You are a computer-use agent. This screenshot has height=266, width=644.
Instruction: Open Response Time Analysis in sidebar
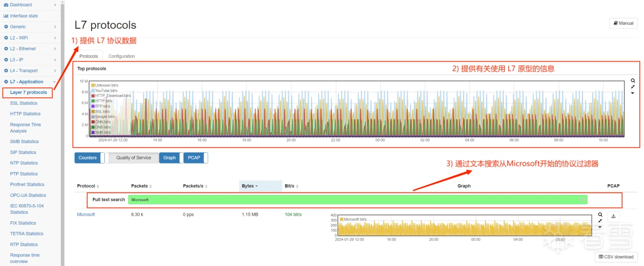tap(25, 127)
